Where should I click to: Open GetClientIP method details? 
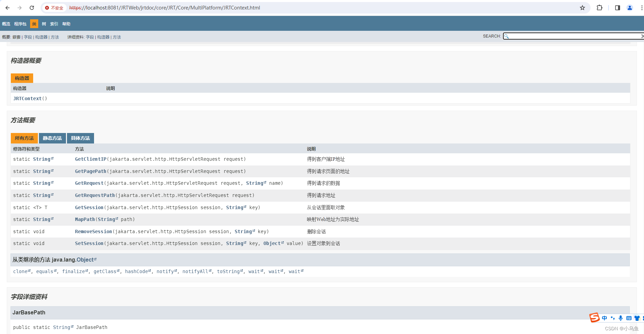(x=91, y=159)
